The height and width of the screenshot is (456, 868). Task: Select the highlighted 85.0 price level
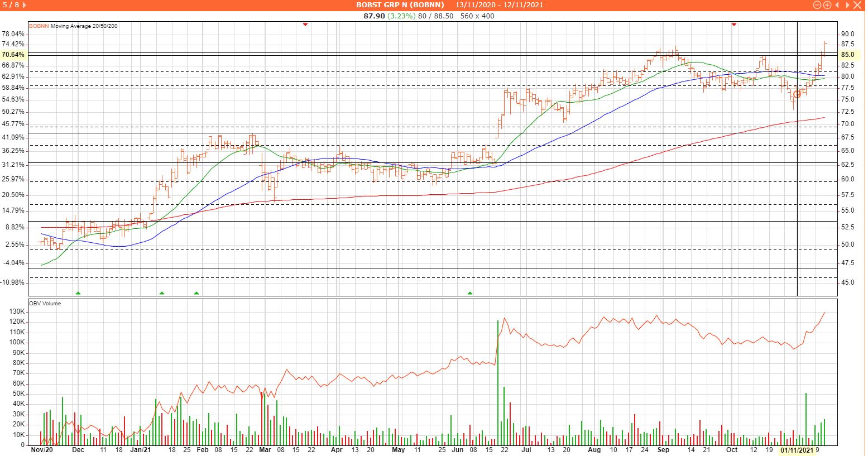click(x=848, y=55)
